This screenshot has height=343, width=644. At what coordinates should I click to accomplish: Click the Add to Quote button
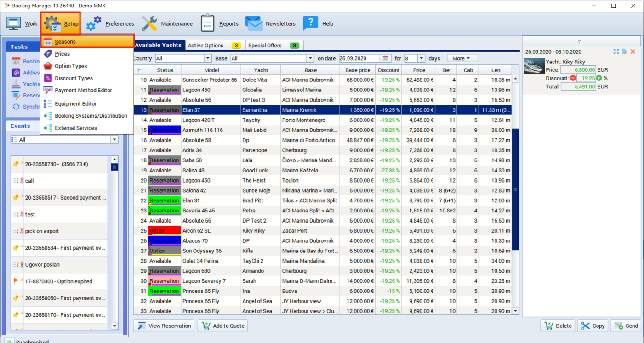pyautogui.click(x=223, y=326)
